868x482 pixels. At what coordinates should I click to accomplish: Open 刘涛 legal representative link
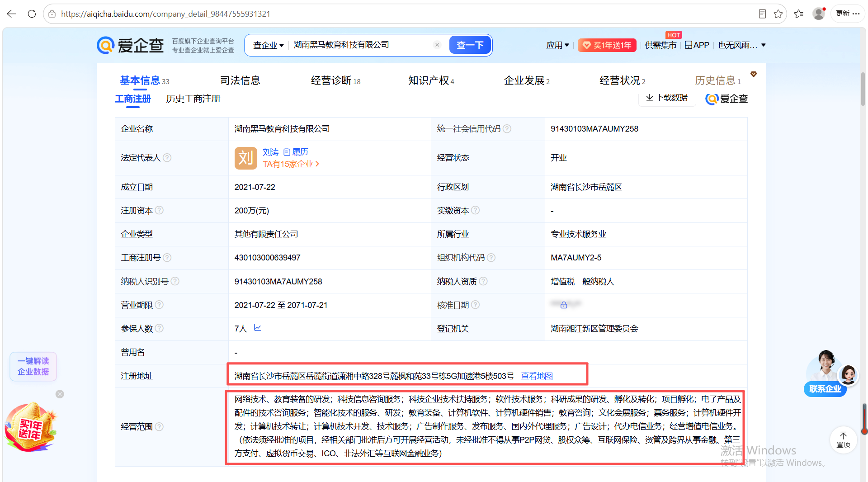tap(271, 152)
